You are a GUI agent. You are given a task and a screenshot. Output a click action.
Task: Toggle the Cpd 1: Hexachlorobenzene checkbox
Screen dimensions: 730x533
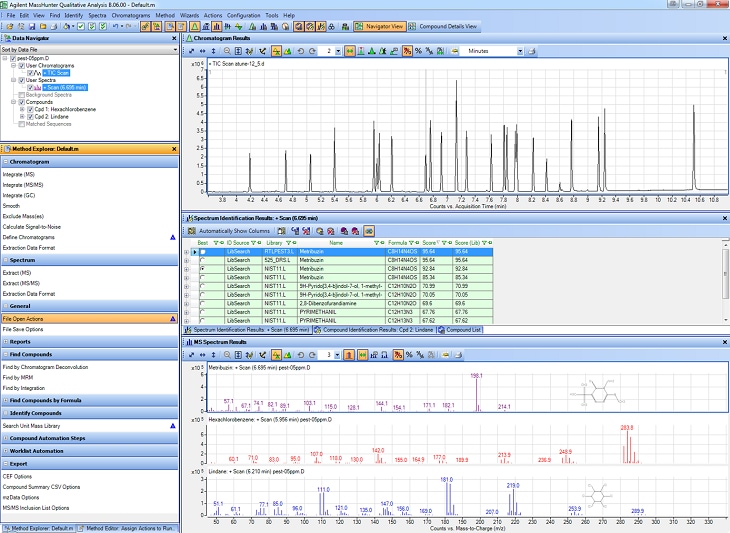pos(29,109)
